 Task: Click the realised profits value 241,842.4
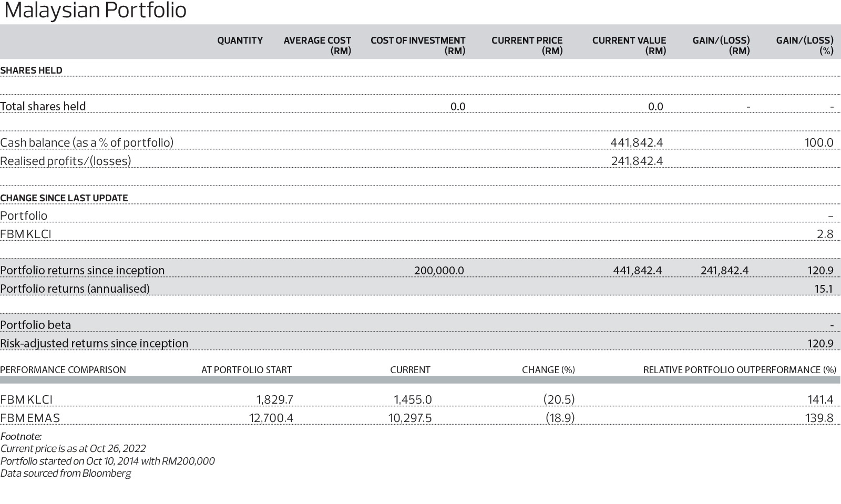(x=637, y=161)
